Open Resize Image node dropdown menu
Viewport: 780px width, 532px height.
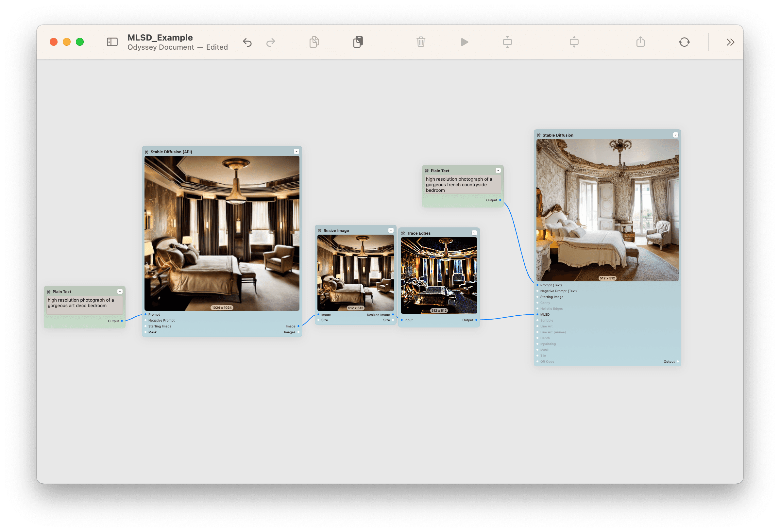tap(391, 230)
